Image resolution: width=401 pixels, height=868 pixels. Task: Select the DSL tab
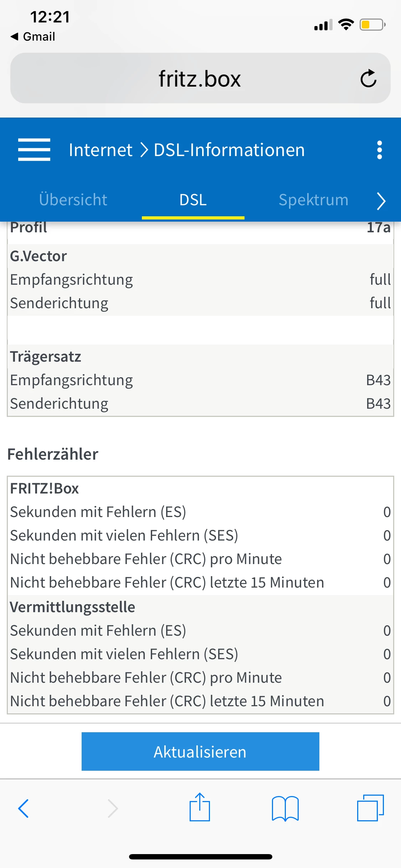pyautogui.click(x=193, y=200)
